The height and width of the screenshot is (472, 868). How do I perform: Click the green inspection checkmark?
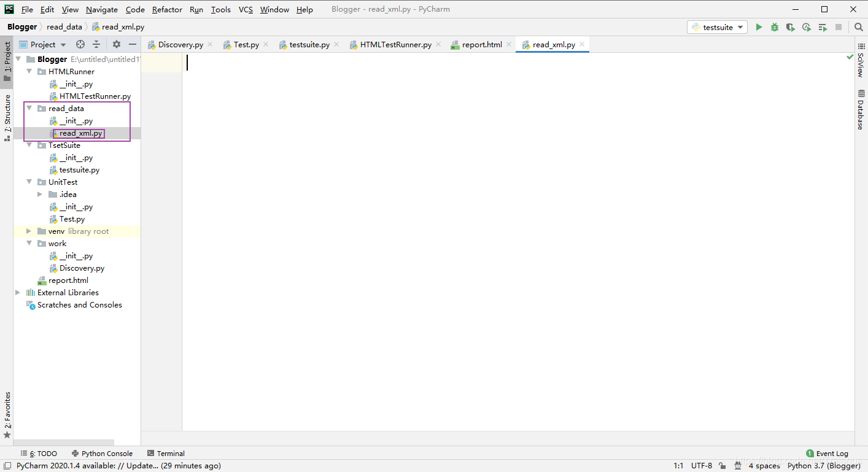[x=850, y=57]
